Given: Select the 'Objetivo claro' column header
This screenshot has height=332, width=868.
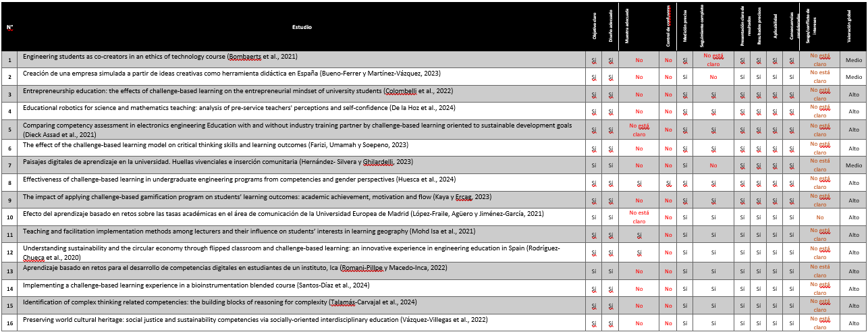Looking at the screenshot, I should 595,27.
